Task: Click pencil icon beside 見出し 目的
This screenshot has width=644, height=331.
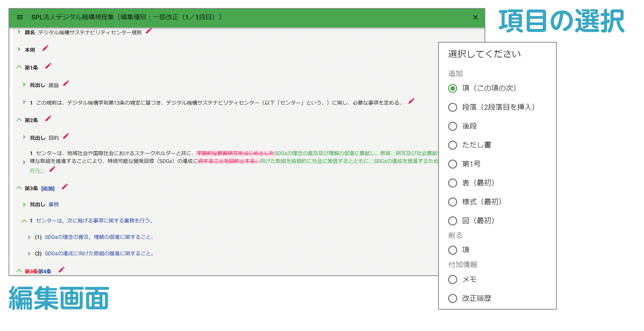Action: click(x=66, y=136)
